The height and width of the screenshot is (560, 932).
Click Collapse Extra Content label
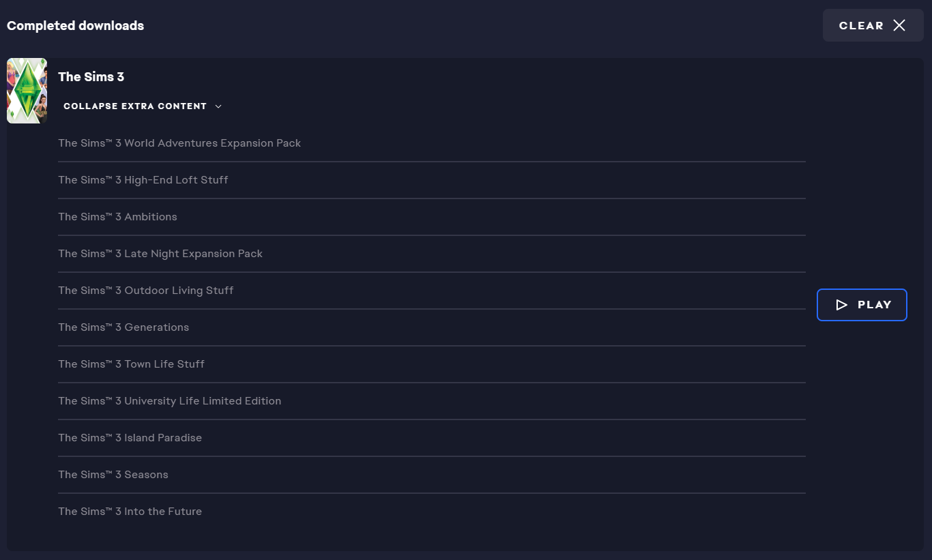tap(135, 106)
